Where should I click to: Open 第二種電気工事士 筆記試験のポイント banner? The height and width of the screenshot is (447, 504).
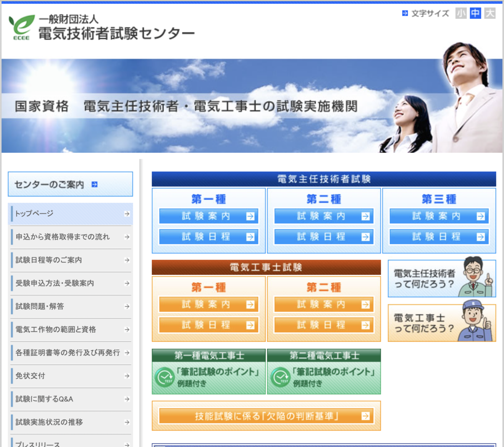click(324, 371)
